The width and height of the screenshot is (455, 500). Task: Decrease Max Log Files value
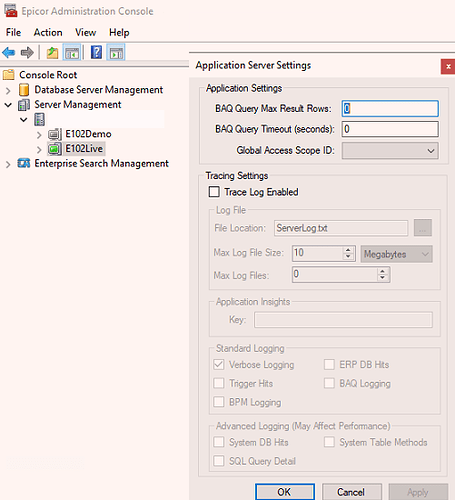pyautogui.click(x=382, y=278)
